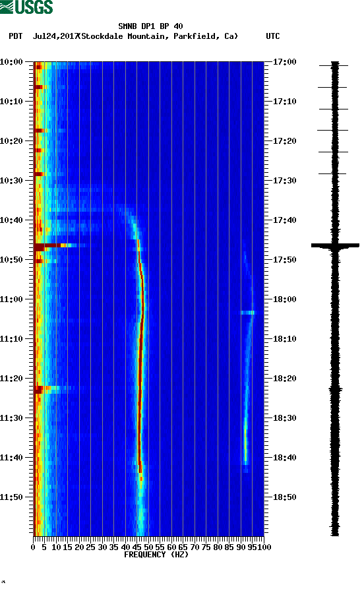Click the '17:10' UTC time label
Viewport: 364px width, 589px height.
[x=285, y=102]
